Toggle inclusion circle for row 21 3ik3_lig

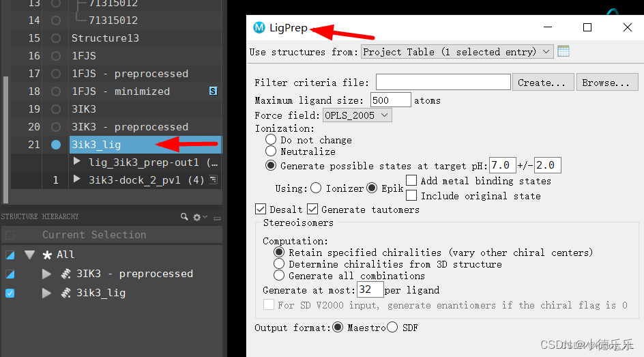click(56, 145)
